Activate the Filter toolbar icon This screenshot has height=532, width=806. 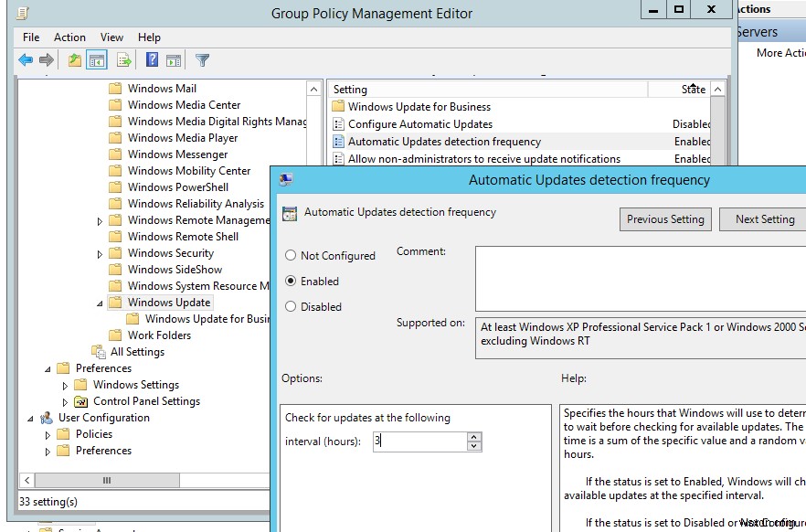202,59
